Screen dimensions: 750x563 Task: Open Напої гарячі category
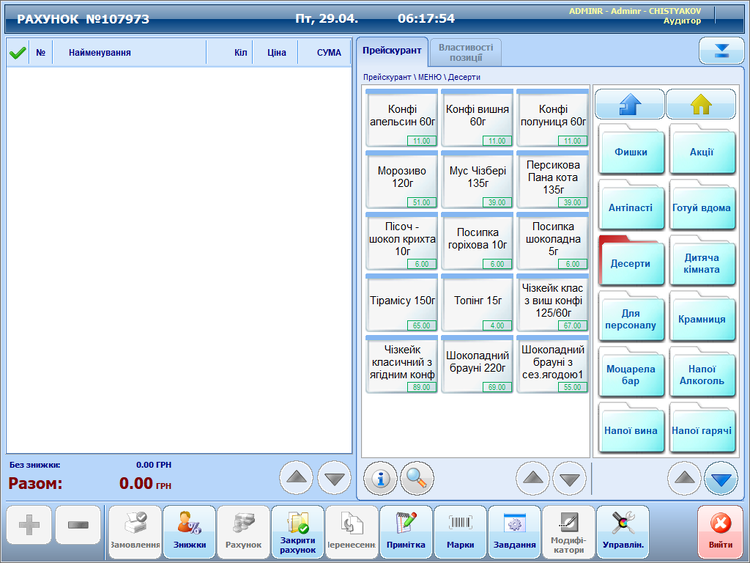pyautogui.click(x=702, y=430)
